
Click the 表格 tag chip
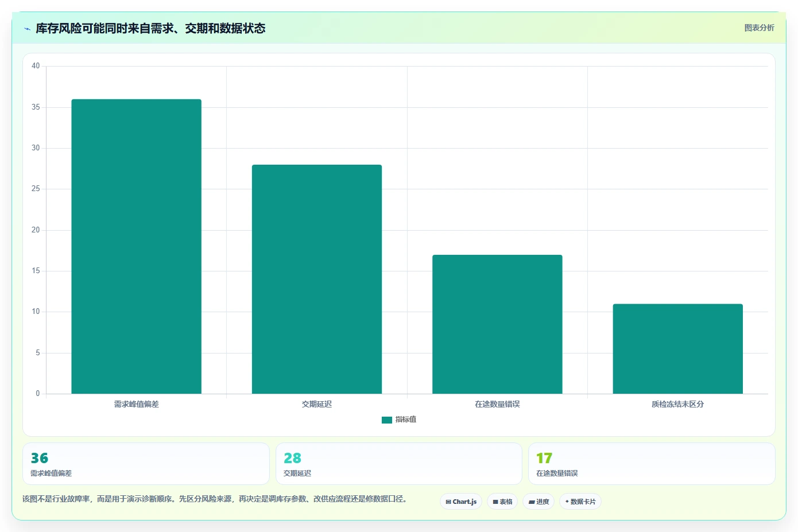pyautogui.click(x=502, y=502)
